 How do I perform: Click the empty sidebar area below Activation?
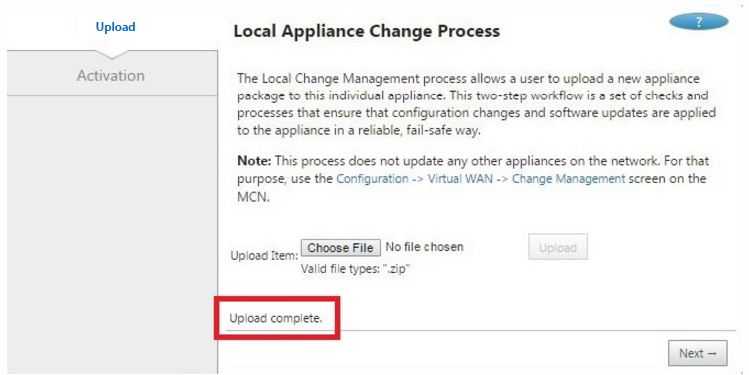click(x=112, y=234)
